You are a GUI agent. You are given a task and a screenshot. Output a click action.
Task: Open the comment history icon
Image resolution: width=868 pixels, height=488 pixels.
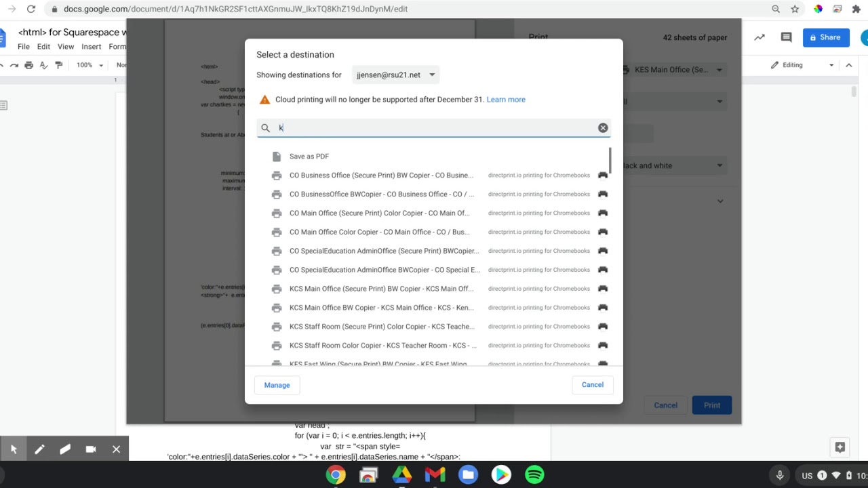[x=787, y=38]
